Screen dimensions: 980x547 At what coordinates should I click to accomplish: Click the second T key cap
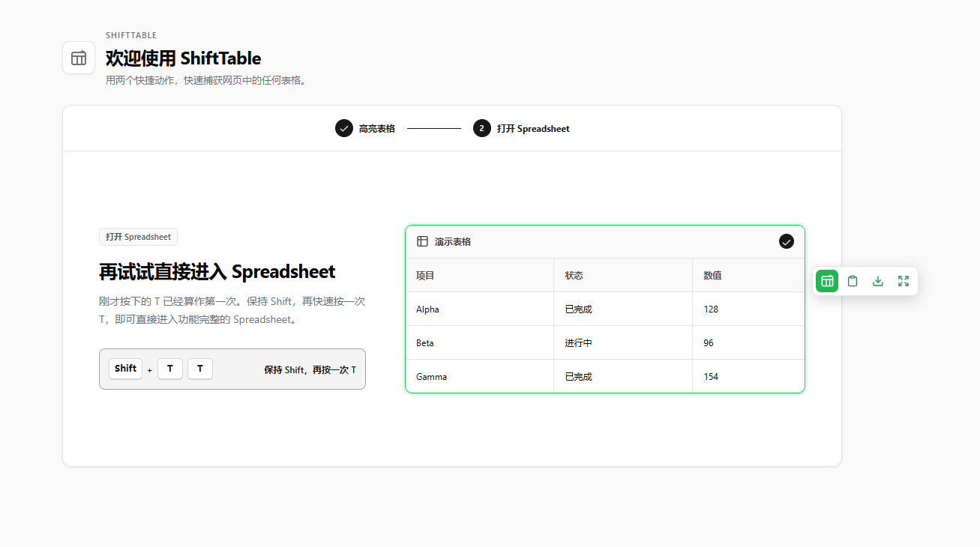click(x=200, y=369)
